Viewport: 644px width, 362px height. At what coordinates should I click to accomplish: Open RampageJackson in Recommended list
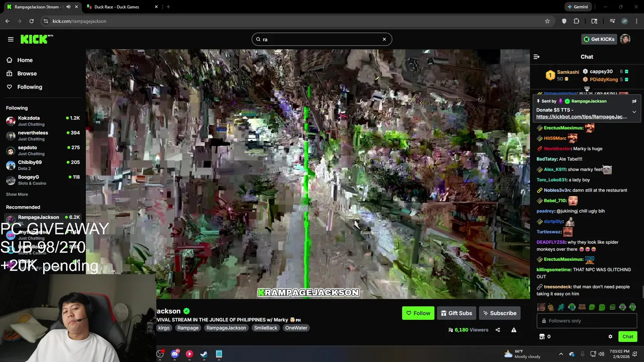click(x=43, y=219)
